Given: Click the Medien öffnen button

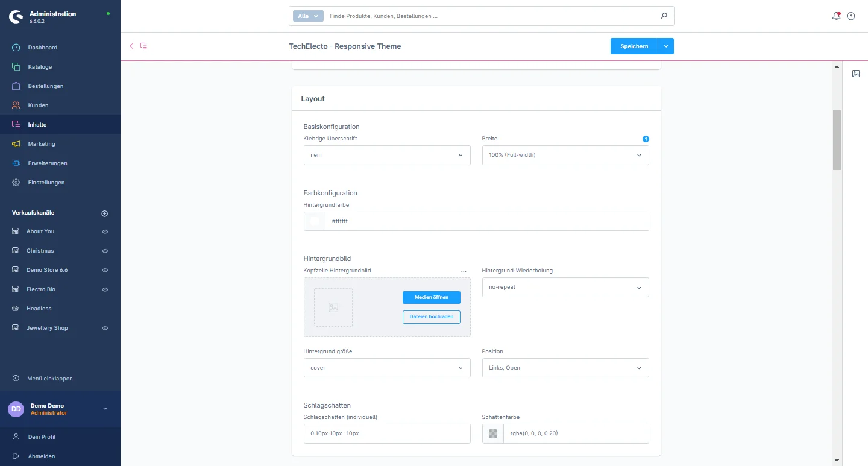Looking at the screenshot, I should click(431, 297).
